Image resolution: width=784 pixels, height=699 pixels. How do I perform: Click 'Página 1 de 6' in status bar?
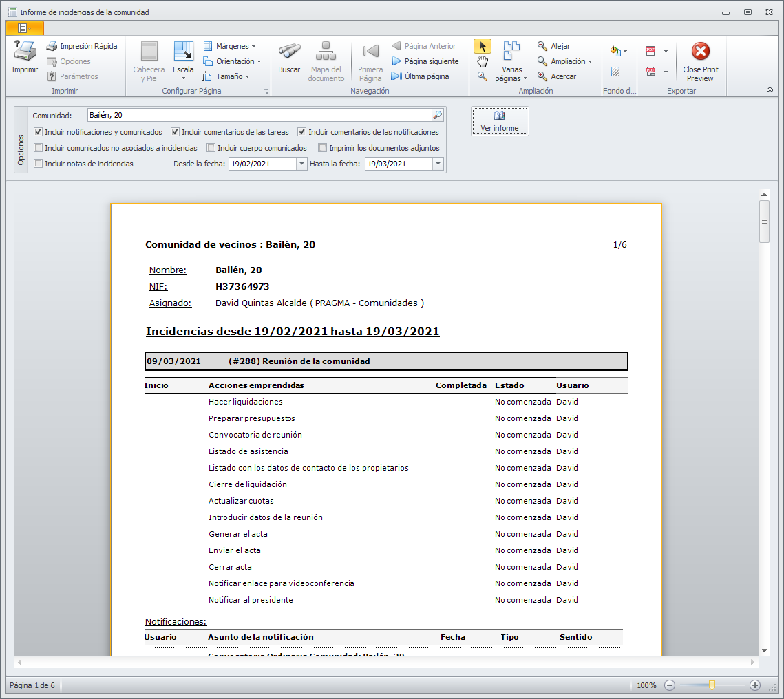pos(32,685)
